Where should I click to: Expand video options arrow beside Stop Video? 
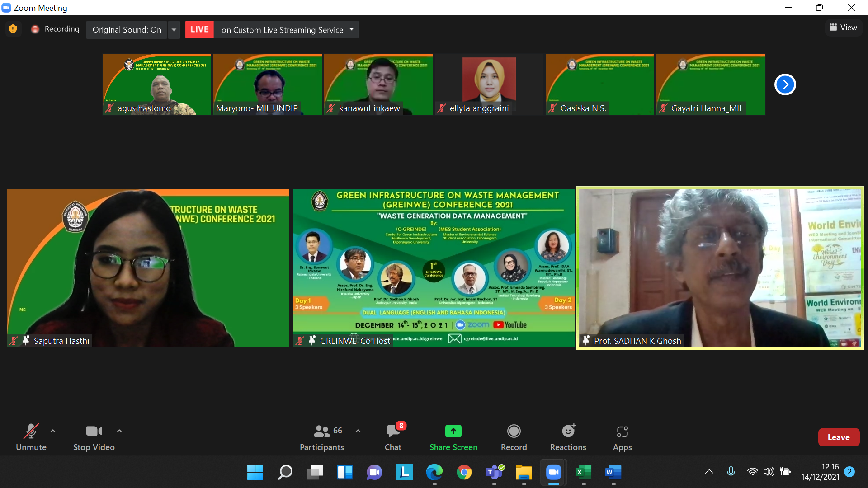(119, 431)
